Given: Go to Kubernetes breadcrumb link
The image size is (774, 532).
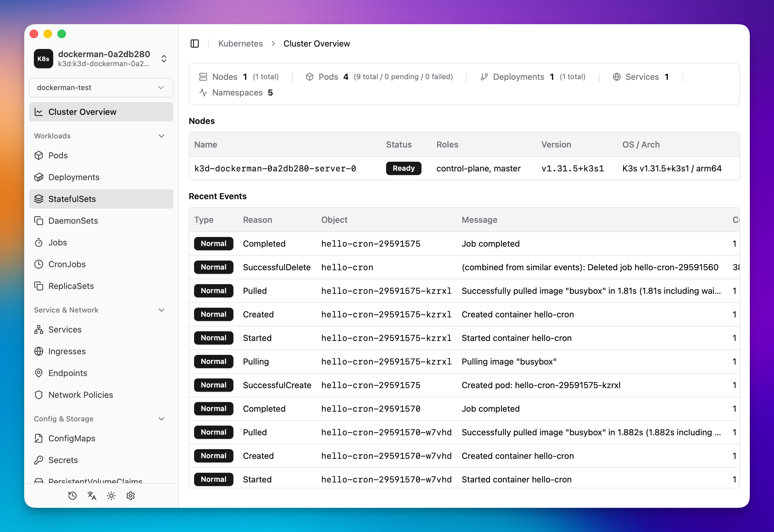Looking at the screenshot, I should pos(240,44).
